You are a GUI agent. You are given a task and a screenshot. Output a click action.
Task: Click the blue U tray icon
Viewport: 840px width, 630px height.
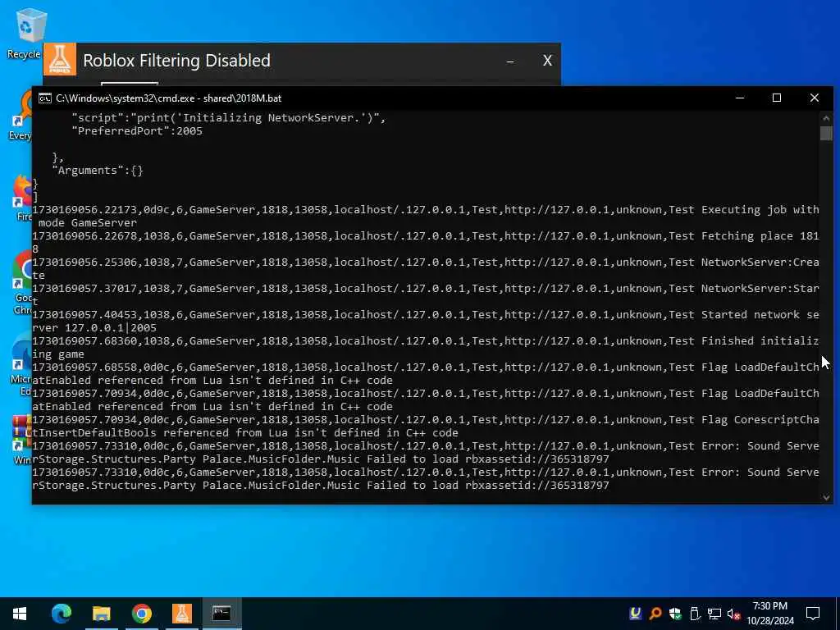pos(636,614)
